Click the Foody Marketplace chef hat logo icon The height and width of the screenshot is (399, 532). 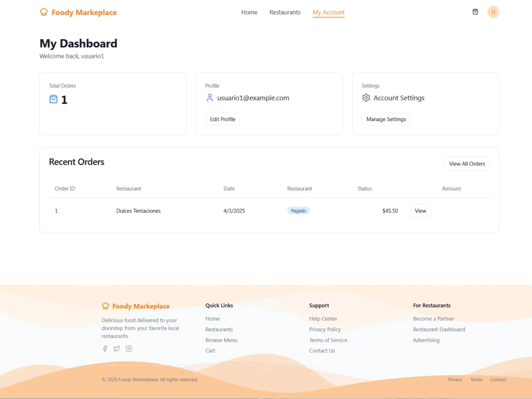[44, 11]
